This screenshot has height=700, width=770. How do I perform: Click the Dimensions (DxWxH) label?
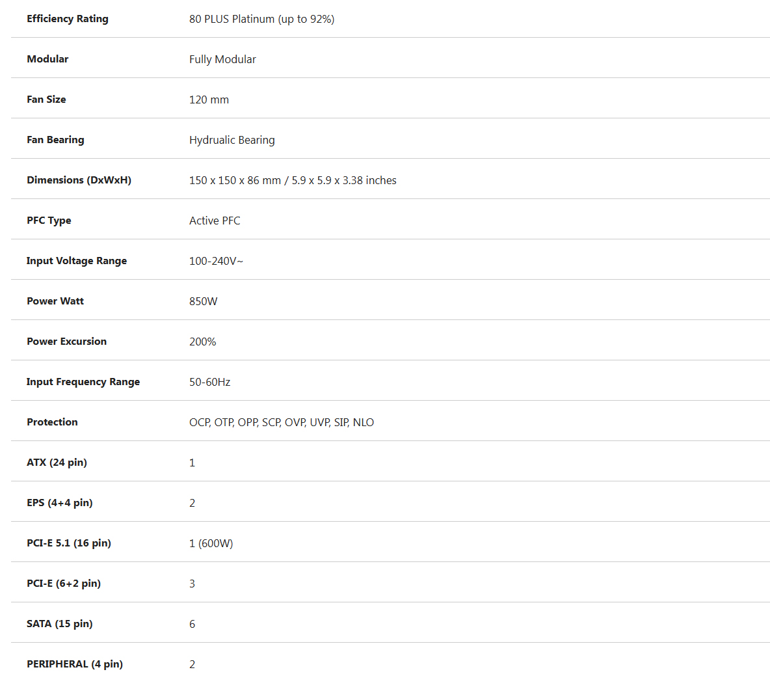click(x=79, y=180)
